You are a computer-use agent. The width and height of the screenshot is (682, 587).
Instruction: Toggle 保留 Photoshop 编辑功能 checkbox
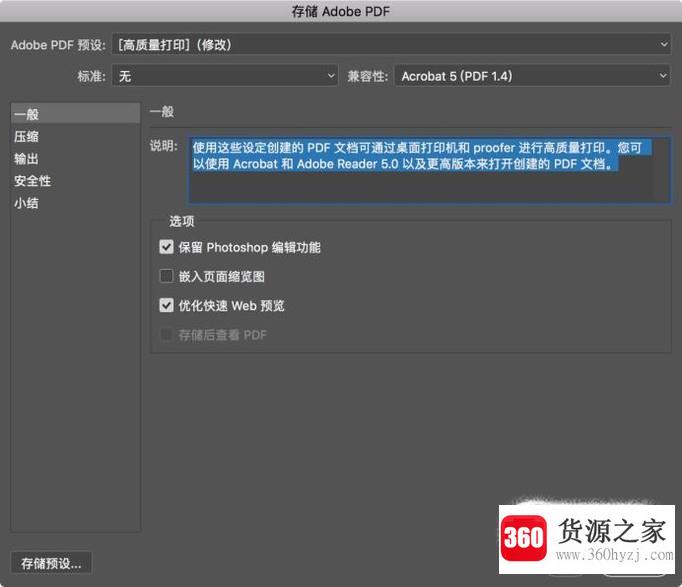coord(166,247)
